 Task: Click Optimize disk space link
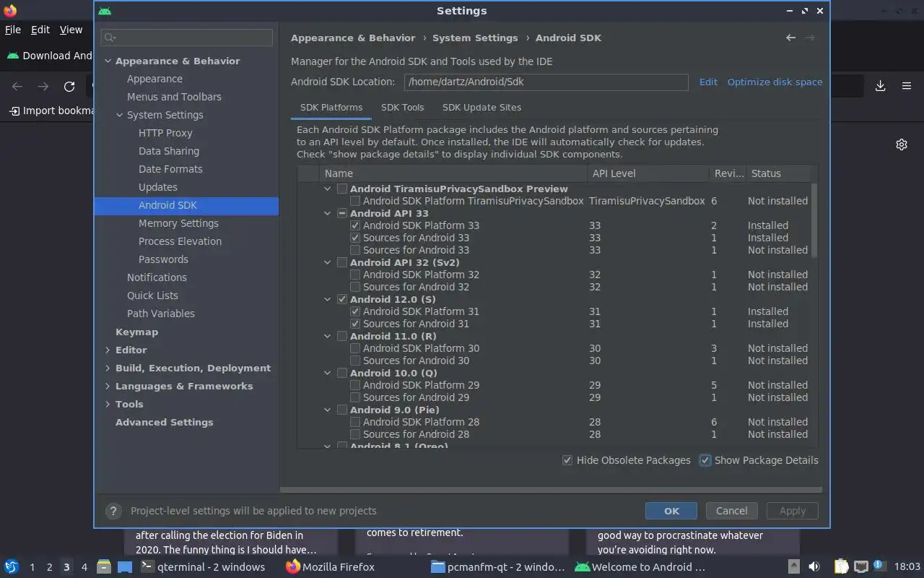[775, 82]
